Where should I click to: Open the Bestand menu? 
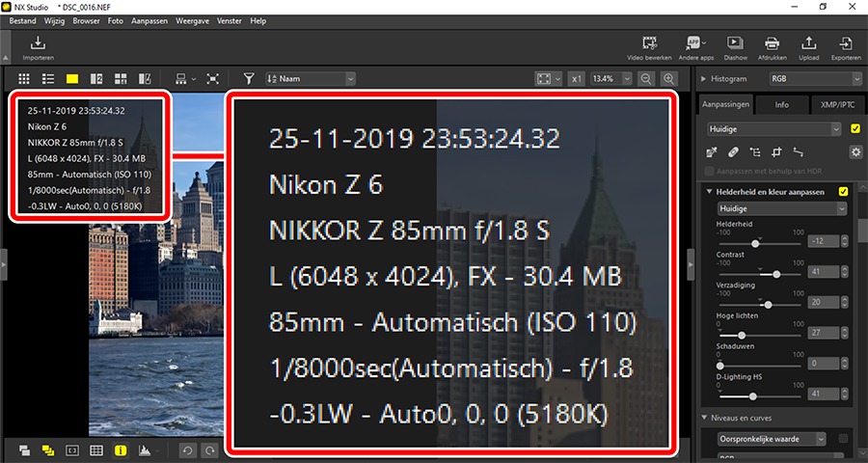(23, 21)
